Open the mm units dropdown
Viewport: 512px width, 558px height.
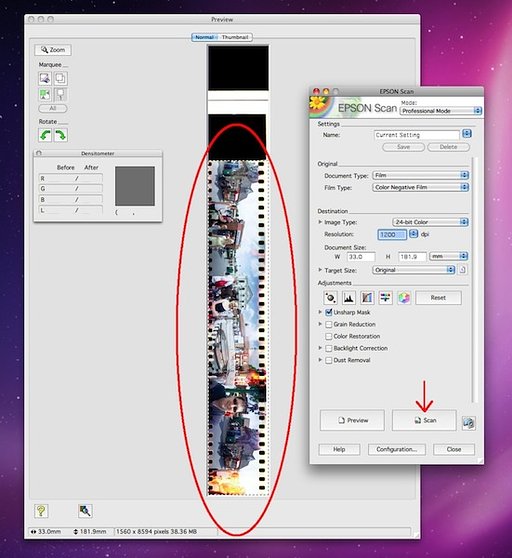(x=448, y=256)
